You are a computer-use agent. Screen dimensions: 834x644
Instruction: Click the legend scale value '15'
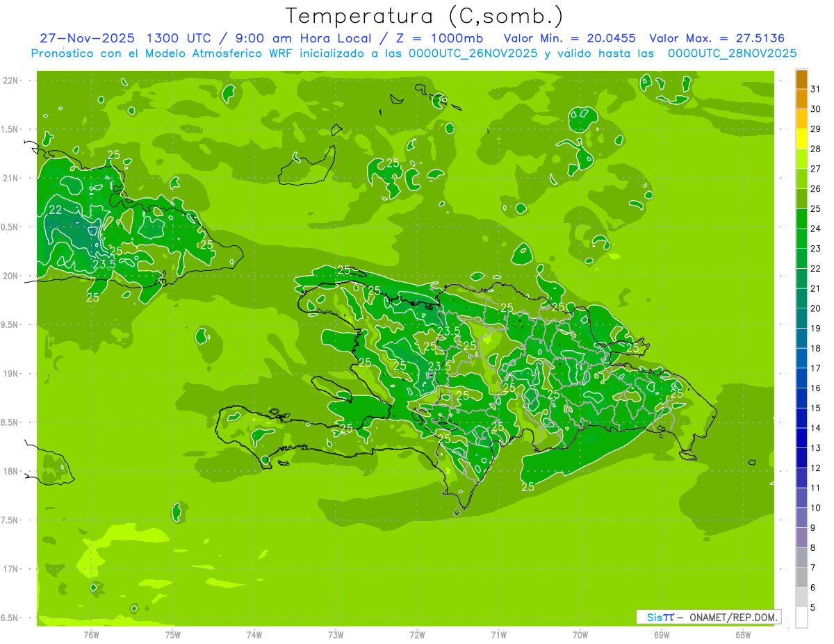(x=815, y=408)
